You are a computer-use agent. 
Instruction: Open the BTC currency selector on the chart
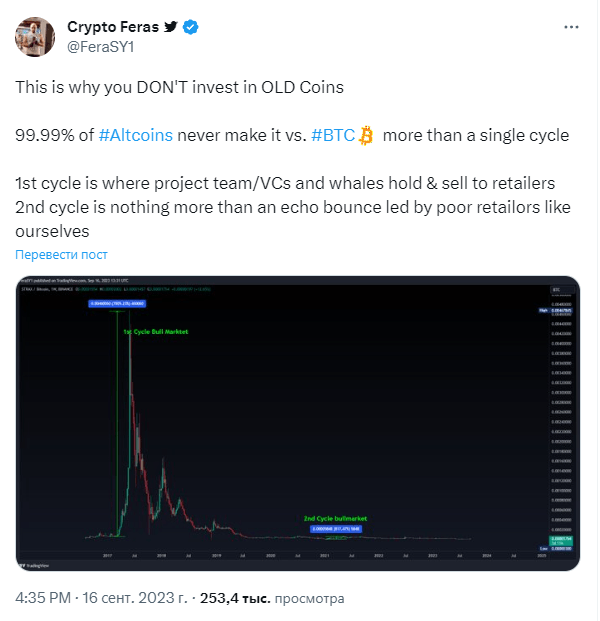(x=555, y=289)
